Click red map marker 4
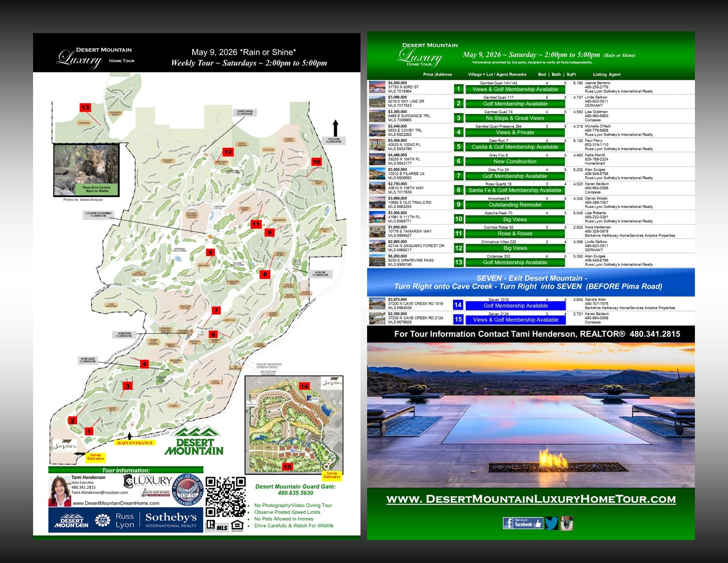The width and height of the screenshot is (728, 563). click(x=144, y=364)
